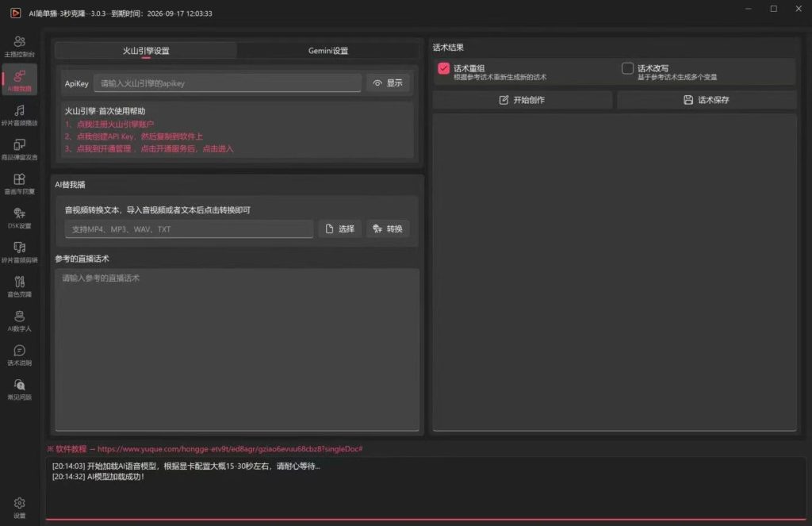The width and height of the screenshot is (812, 526).
Task: Open the 主播控制台 sidebar icon
Action: point(19,45)
